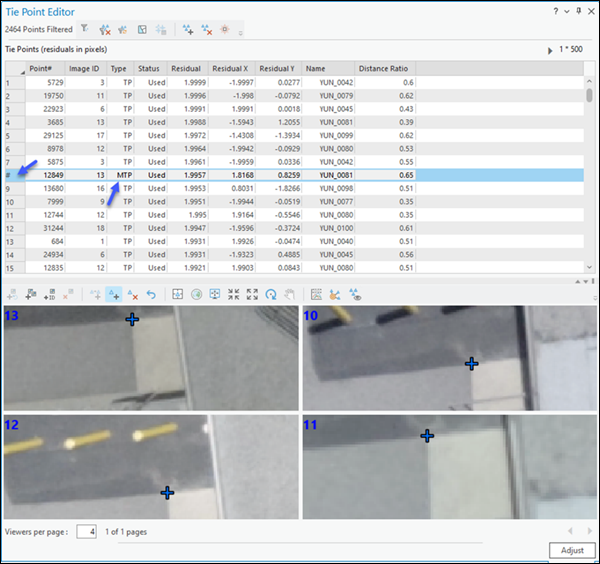The width and height of the screenshot is (600, 564).
Task: Sort by Image ID column header
Action: [86, 68]
